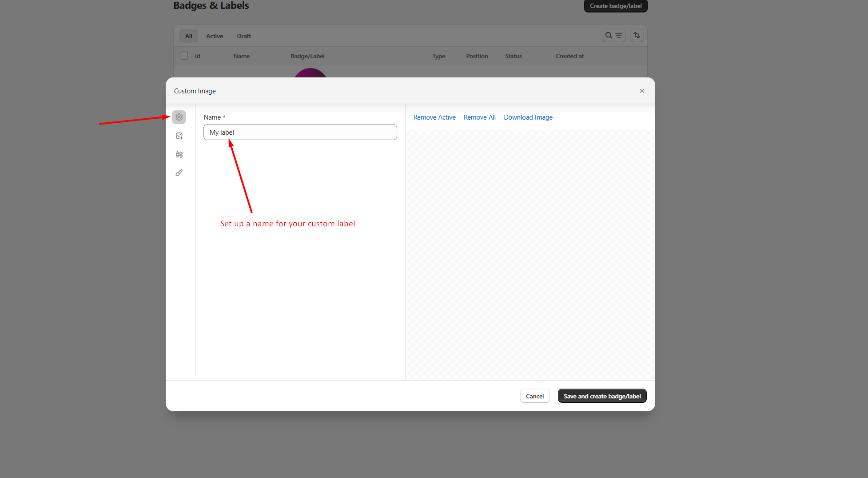The height and width of the screenshot is (478, 868).
Task: Switch to the All tab
Action: (189, 36)
